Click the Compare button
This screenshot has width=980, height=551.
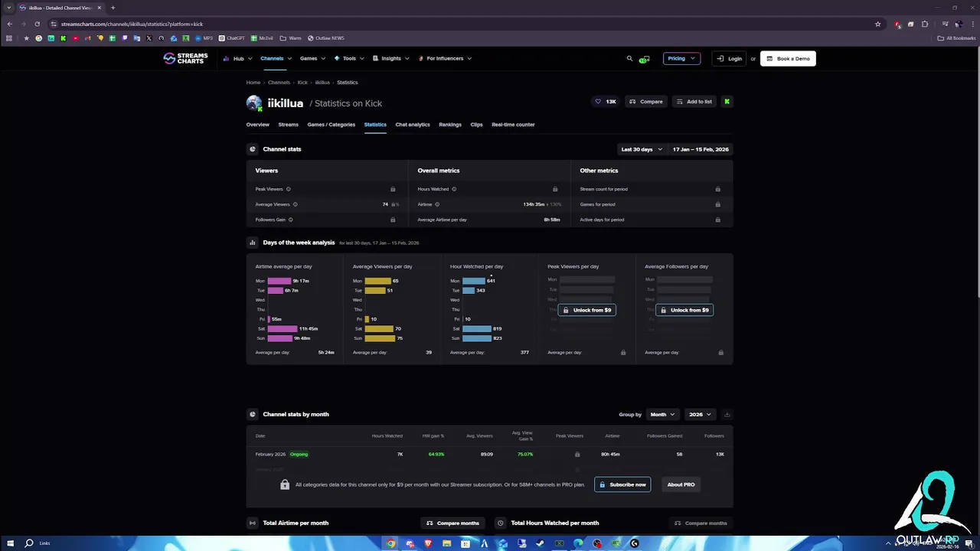click(x=646, y=101)
